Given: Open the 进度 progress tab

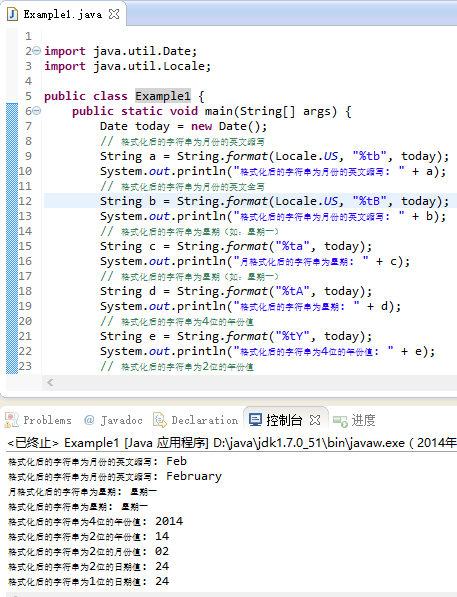Looking at the screenshot, I should coord(355,420).
